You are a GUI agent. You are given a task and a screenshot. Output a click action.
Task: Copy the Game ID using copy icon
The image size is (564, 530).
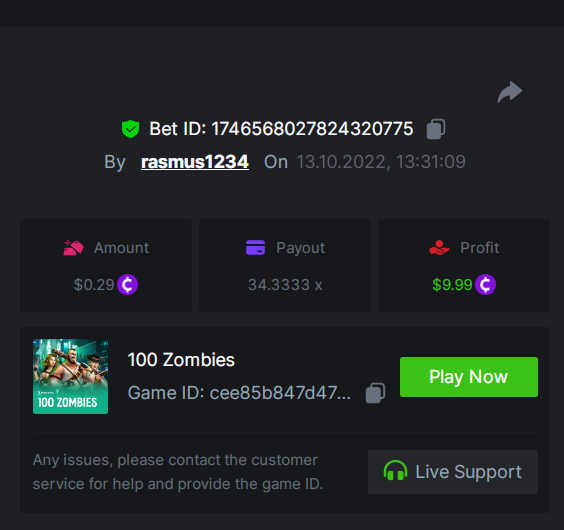[x=375, y=393]
